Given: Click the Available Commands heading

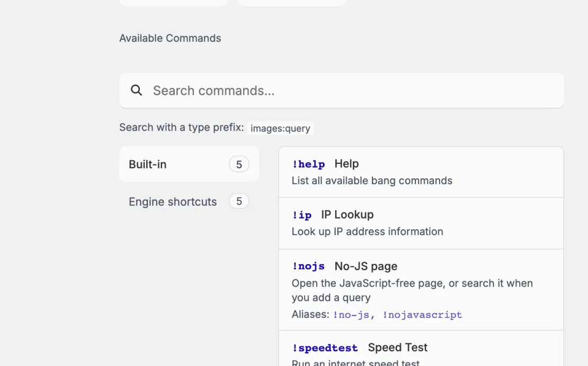Looking at the screenshot, I should point(170,38).
